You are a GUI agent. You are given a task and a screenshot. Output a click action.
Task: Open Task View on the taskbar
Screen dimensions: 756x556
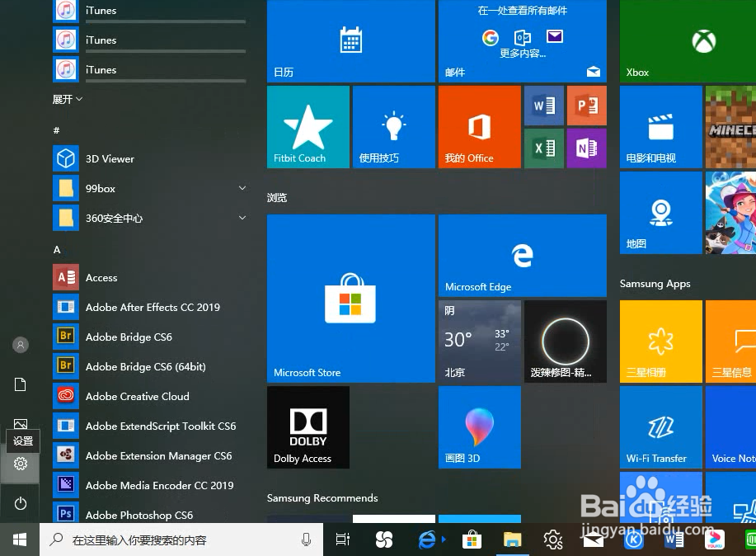point(343,540)
